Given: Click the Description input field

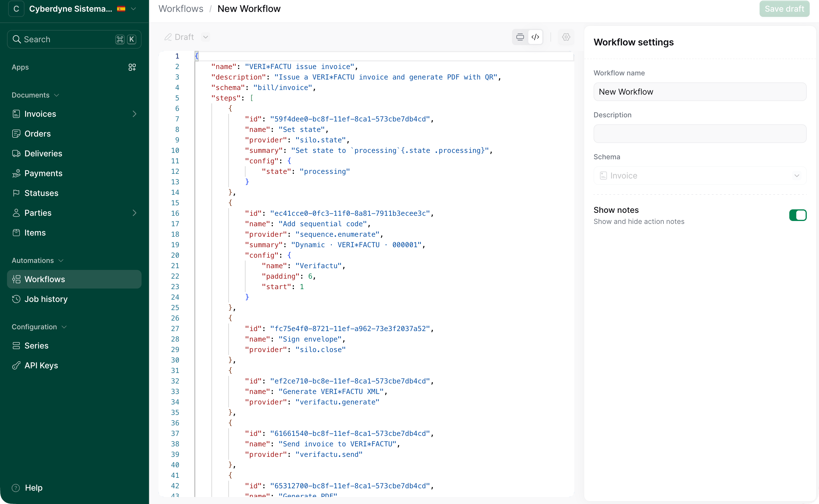Looking at the screenshot, I should click(x=700, y=134).
